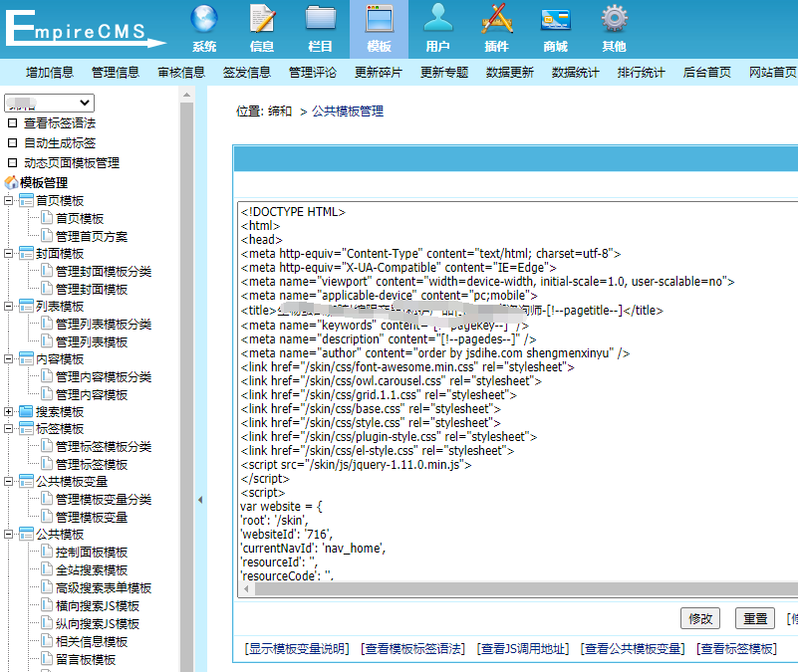Image resolution: width=798 pixels, height=672 pixels.
Task: Open 高级搜索表单模板 tree item
Action: coord(104,587)
